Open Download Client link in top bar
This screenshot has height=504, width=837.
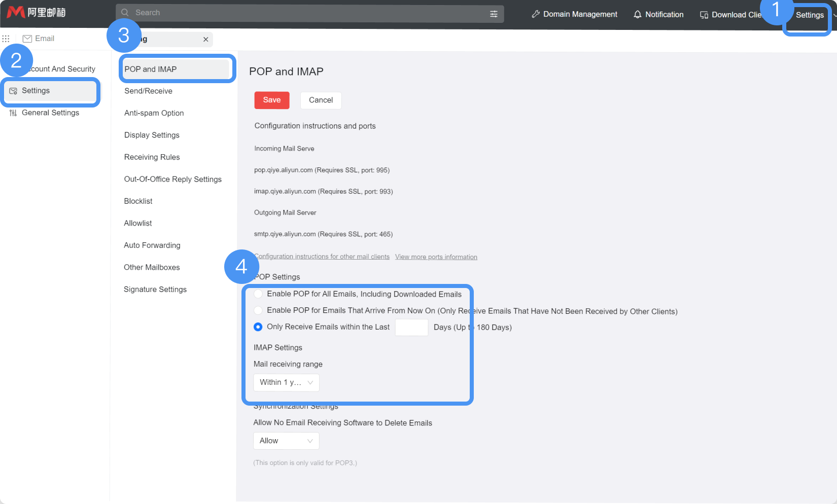731,15
